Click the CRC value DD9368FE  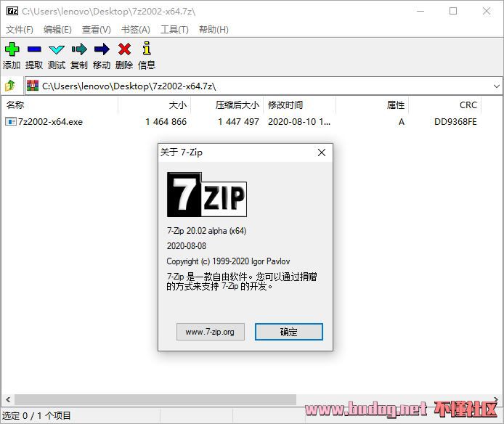coord(455,122)
